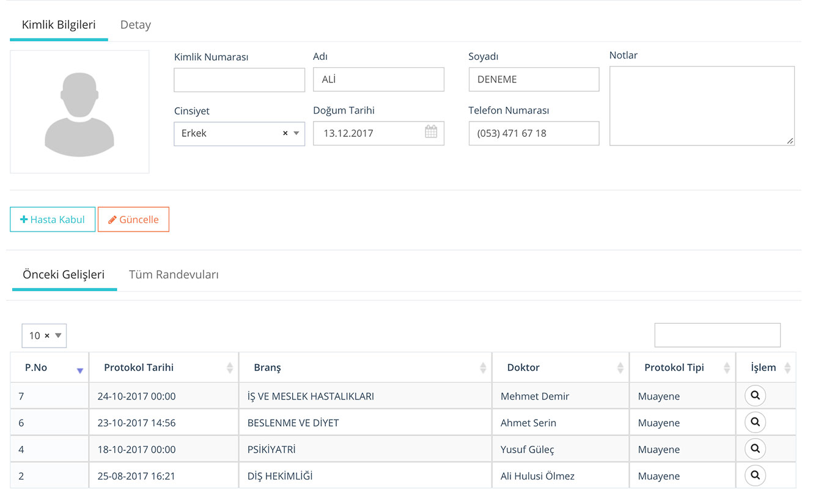The image size is (813, 504).
Task: Sort by Doktor column arrows
Action: [620, 368]
